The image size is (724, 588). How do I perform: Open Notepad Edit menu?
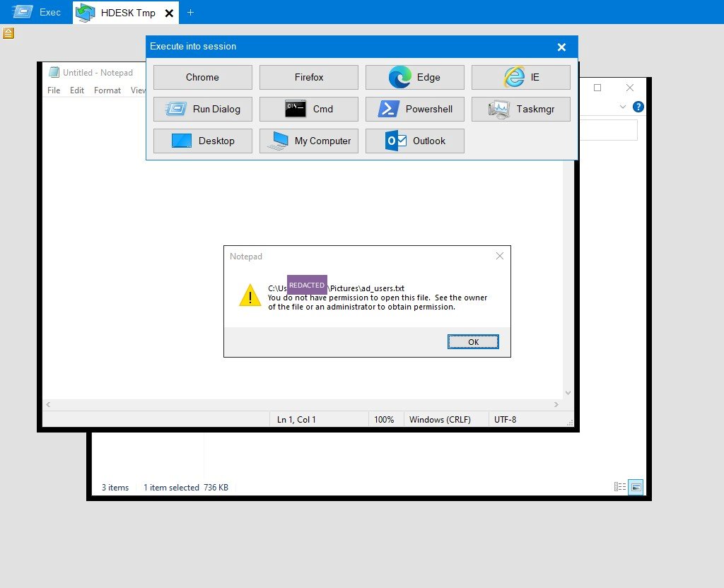coord(77,90)
